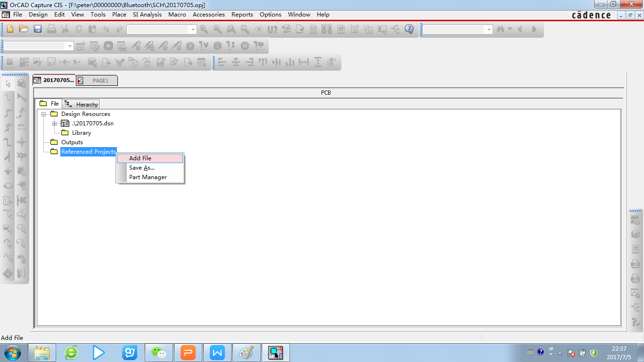Click the Place Ground palette icon
The height and width of the screenshot is (362, 644).
(8, 171)
